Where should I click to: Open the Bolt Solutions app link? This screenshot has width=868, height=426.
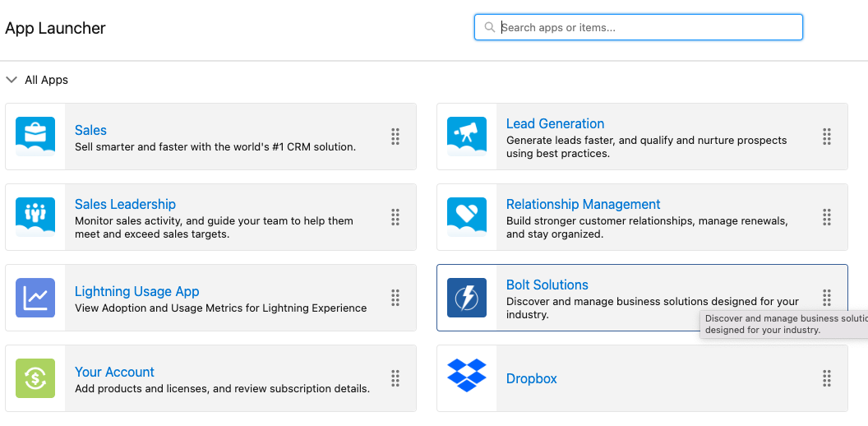tap(547, 285)
